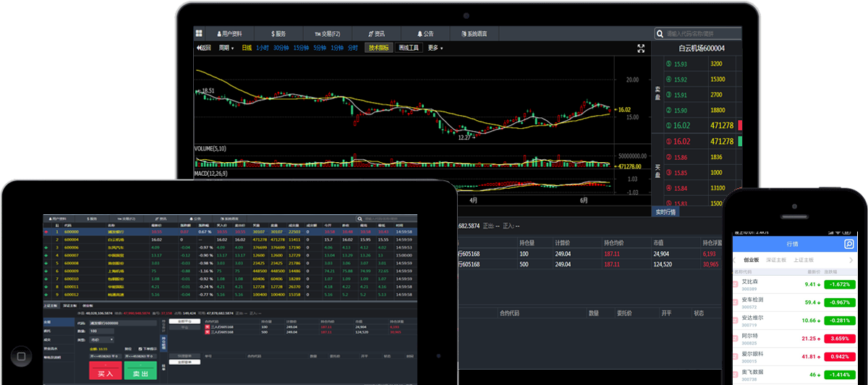868x385 pixels.
Task: Select row 600000 in the tablet stock table
Action: tap(230, 232)
